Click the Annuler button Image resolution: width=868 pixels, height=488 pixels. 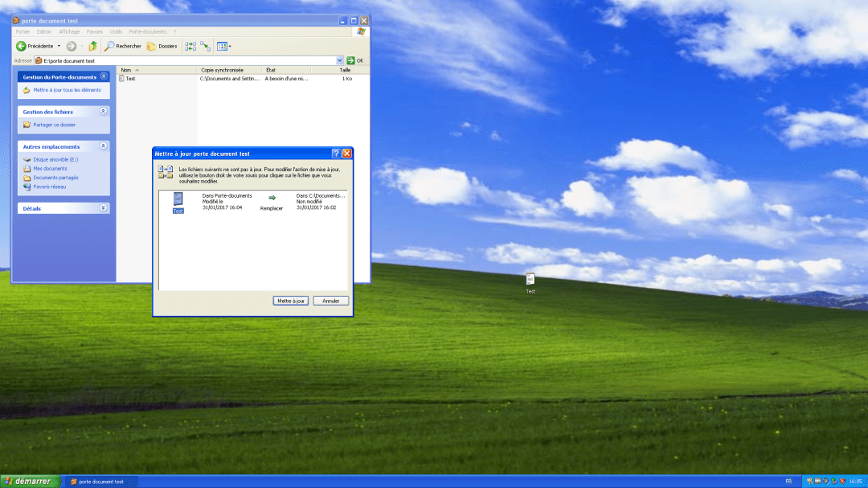point(330,301)
